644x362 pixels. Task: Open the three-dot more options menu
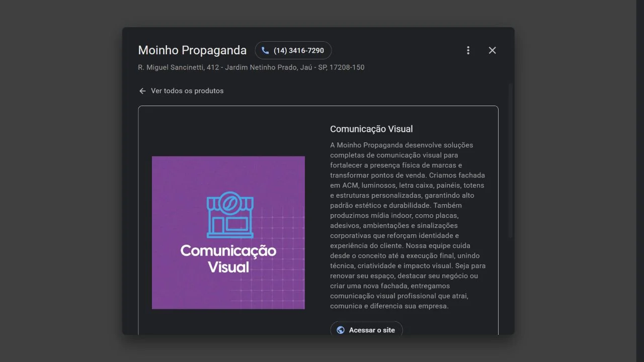[x=468, y=50]
